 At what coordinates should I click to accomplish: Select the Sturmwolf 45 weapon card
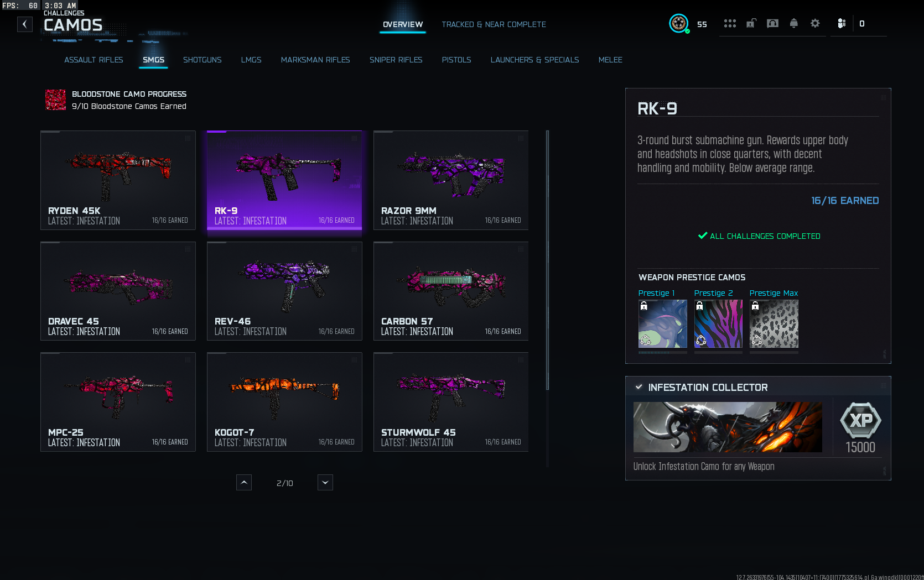[x=451, y=402]
